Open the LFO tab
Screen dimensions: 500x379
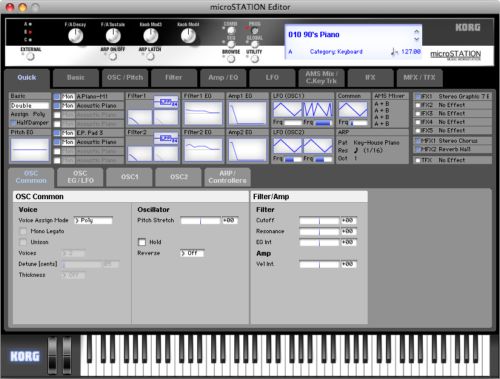pos(272,78)
